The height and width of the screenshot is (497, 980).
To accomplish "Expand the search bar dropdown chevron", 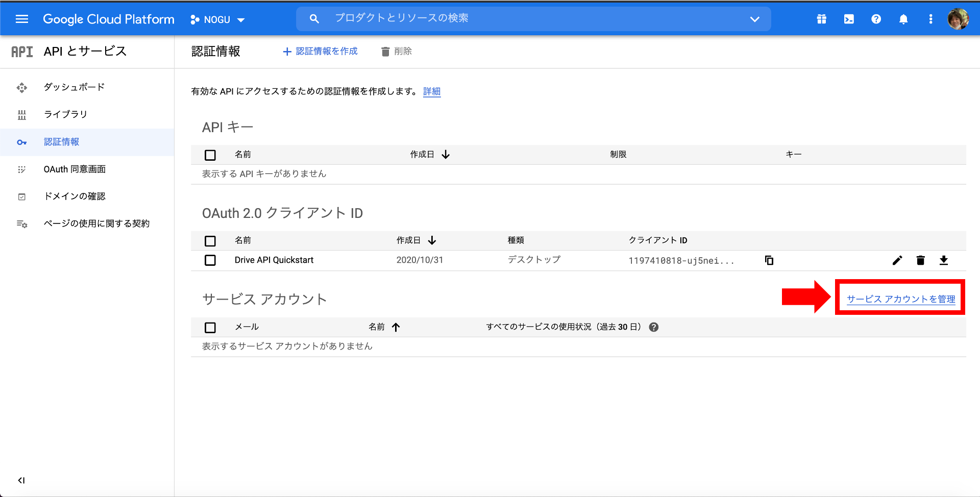I will 755,19.
